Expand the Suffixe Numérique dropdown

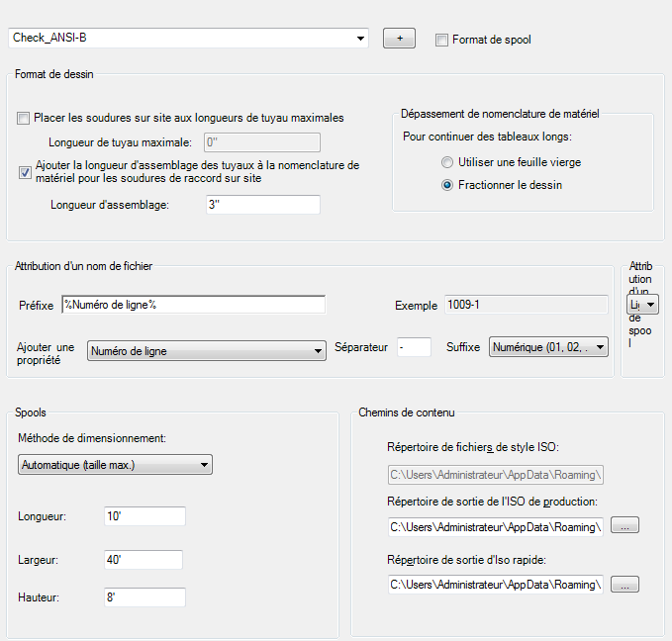pyautogui.click(x=548, y=347)
